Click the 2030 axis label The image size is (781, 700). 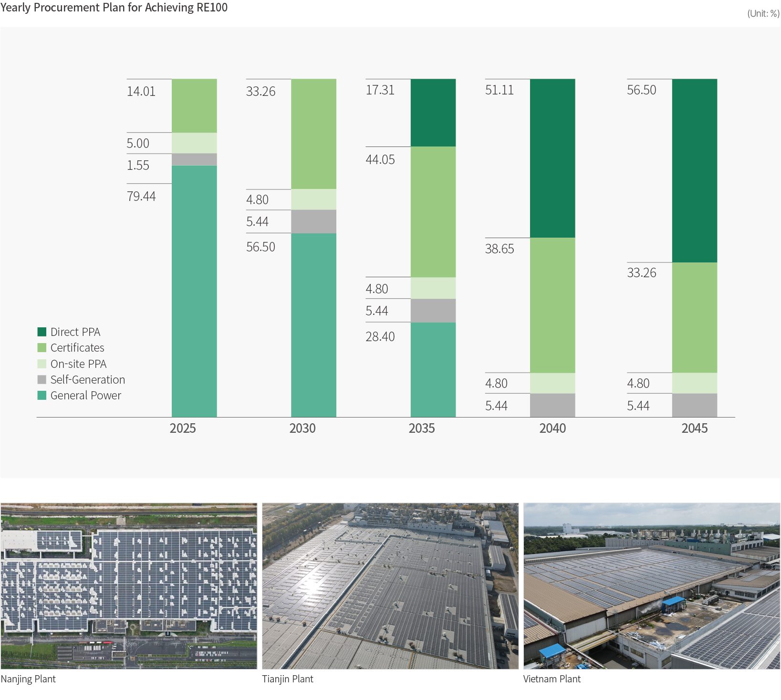(x=302, y=428)
